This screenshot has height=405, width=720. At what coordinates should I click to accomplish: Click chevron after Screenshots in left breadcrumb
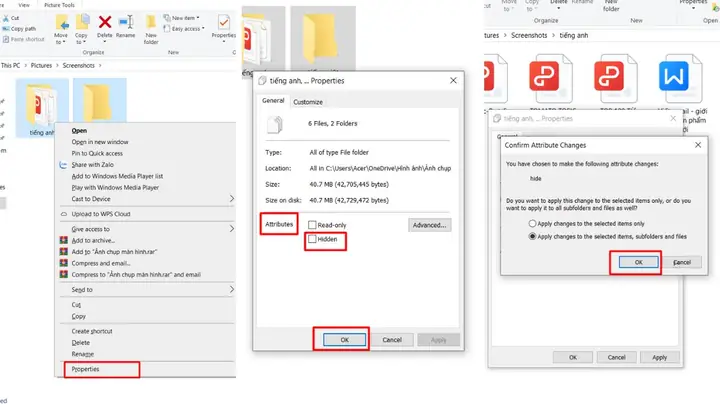tap(100, 66)
